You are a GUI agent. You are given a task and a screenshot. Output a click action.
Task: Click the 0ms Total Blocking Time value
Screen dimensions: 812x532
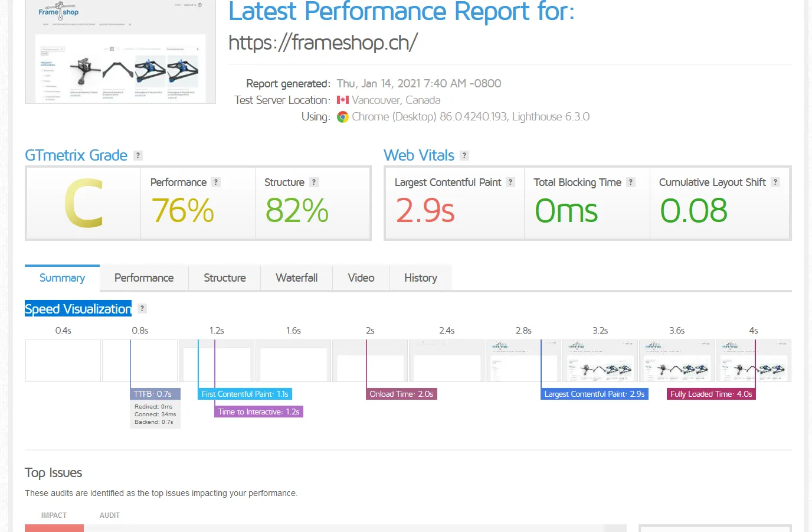pos(566,211)
